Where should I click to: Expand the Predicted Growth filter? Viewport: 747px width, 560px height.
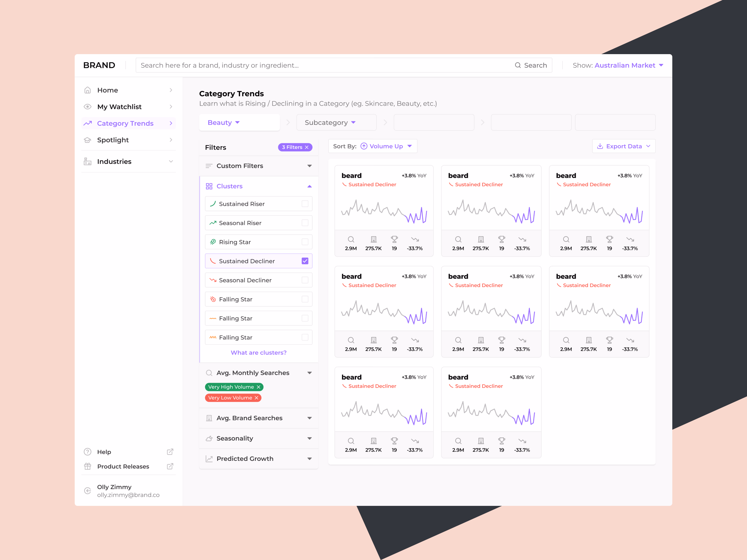tap(259, 458)
